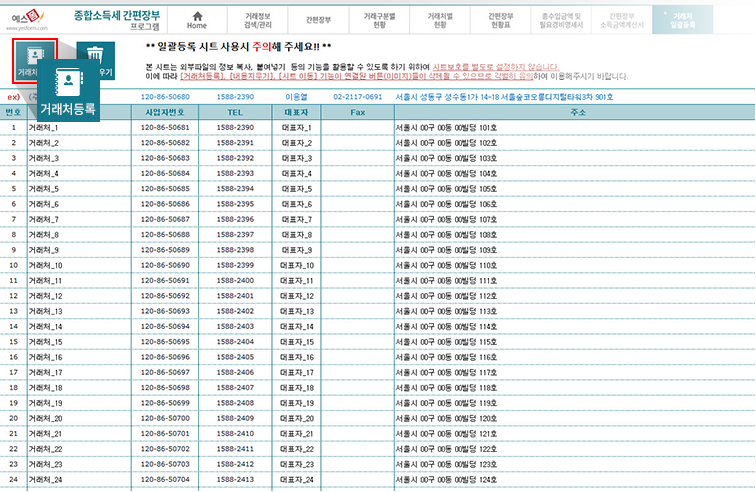
Task: Select the cell 거래처_1
Action: point(79,128)
